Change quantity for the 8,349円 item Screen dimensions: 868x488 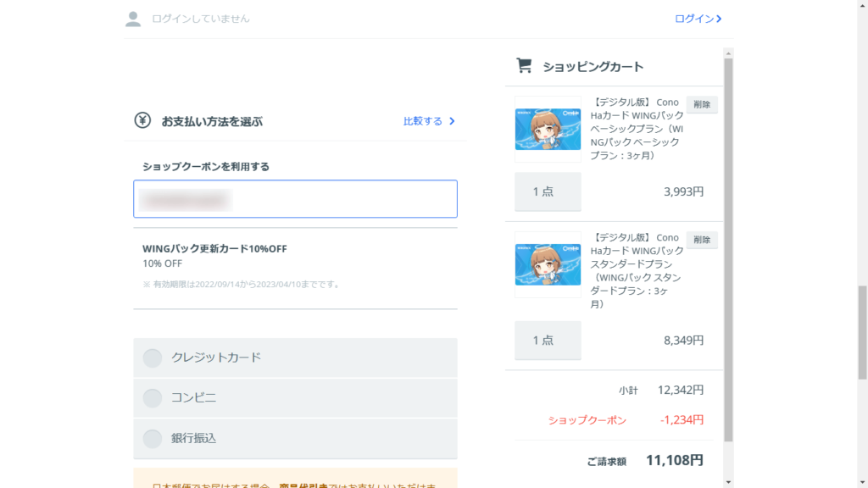coord(548,341)
